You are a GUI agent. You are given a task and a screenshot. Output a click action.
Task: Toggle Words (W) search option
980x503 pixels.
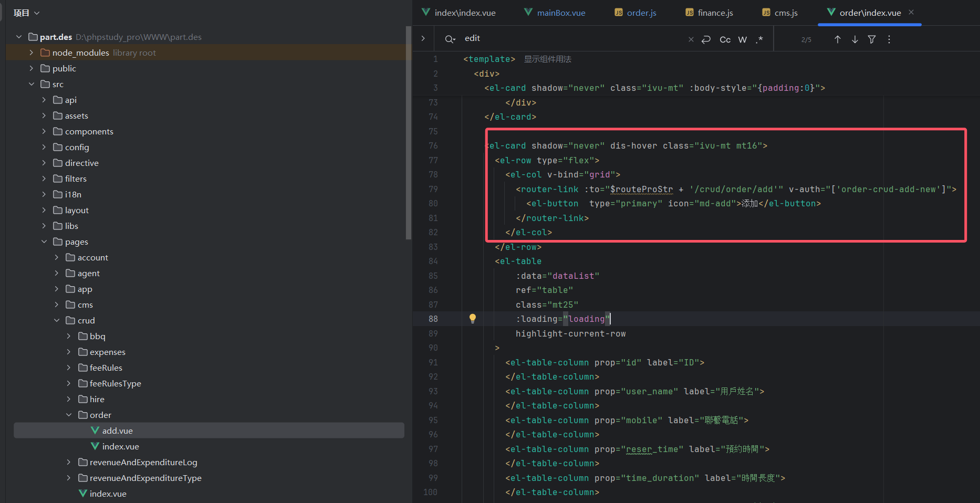pos(743,39)
